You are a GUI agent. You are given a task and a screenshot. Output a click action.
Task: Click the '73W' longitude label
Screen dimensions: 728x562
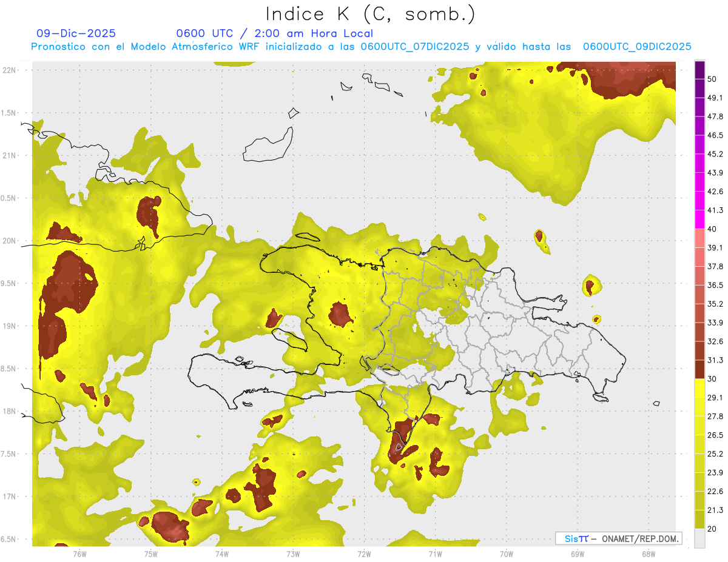coord(293,554)
